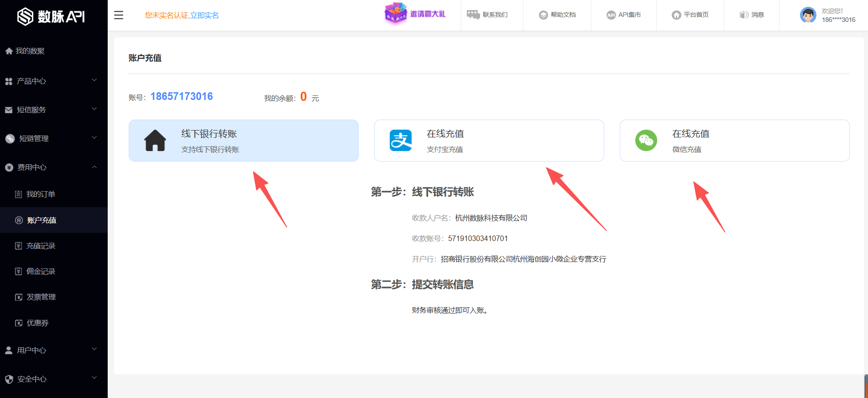The image size is (868, 398).
Task: Click the 数脉API logo
Action: click(x=51, y=16)
